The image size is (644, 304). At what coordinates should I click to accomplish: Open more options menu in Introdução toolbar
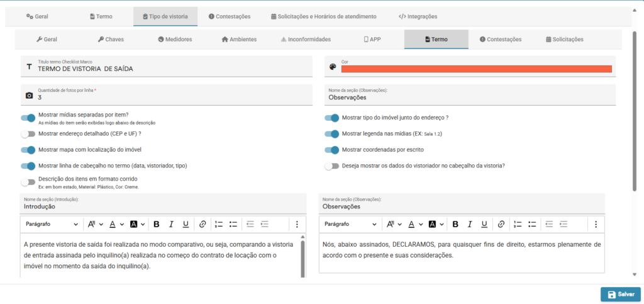pyautogui.click(x=297, y=224)
